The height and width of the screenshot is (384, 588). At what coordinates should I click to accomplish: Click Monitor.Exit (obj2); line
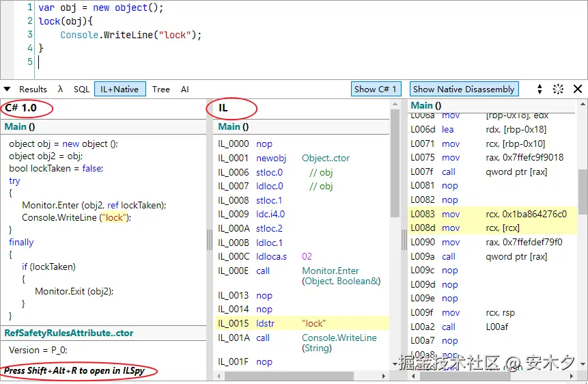tap(74, 291)
